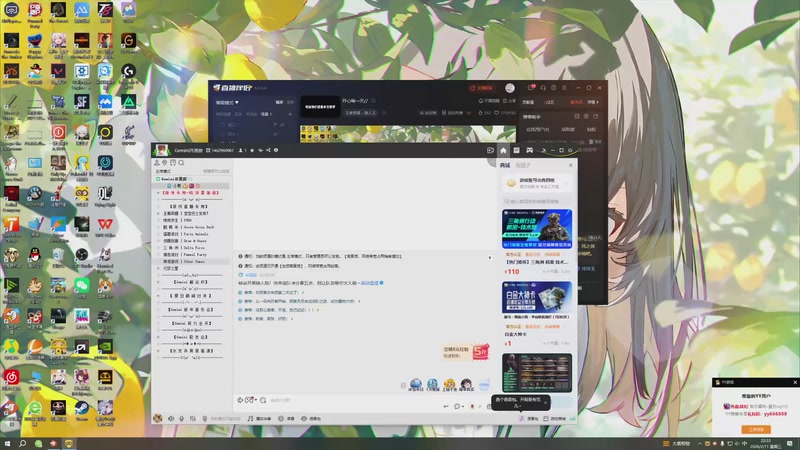Switch to 商城 tab in shop panel
Viewport: 800px width, 450px height.
pos(505,165)
